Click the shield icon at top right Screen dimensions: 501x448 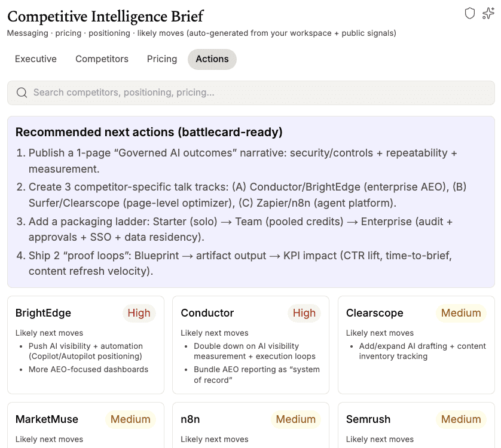pos(470,13)
